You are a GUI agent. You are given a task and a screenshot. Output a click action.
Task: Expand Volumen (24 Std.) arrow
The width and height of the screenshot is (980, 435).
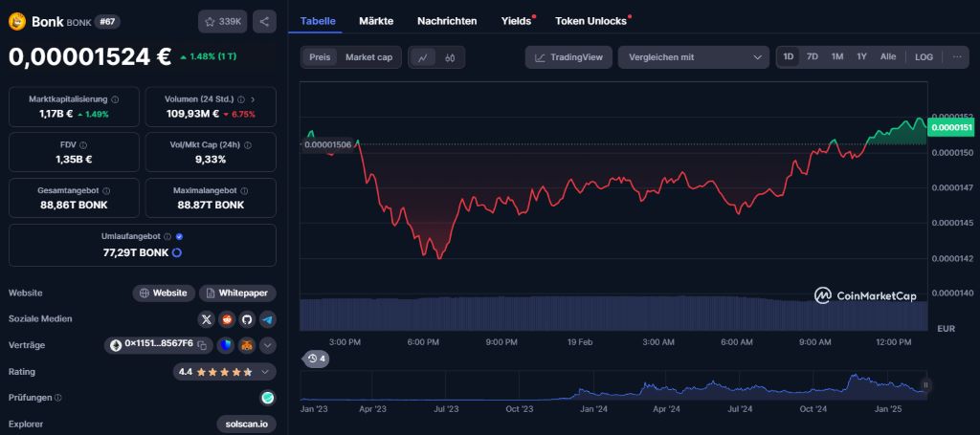[x=253, y=99]
